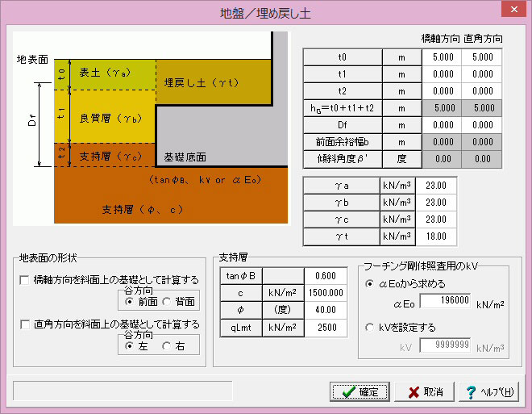
Task: Edit t1 直角方向 cell
Action: 481,74
